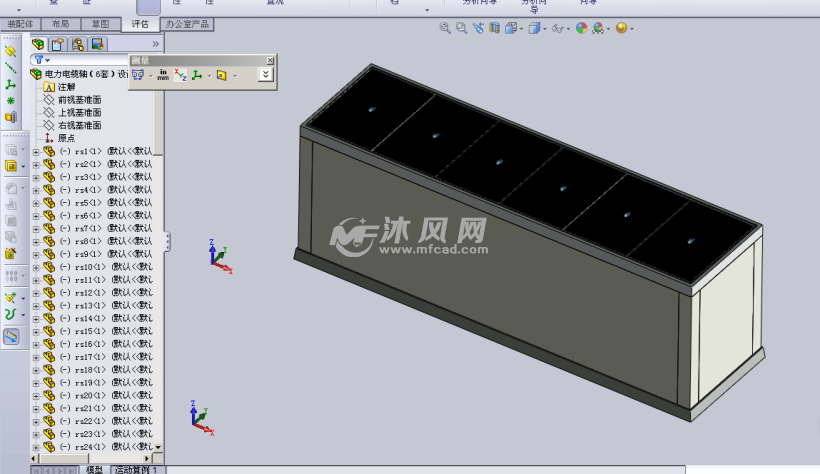This screenshot has height=474, width=820.
Task: Click the Apply Scene icon
Action: [x=598, y=28]
